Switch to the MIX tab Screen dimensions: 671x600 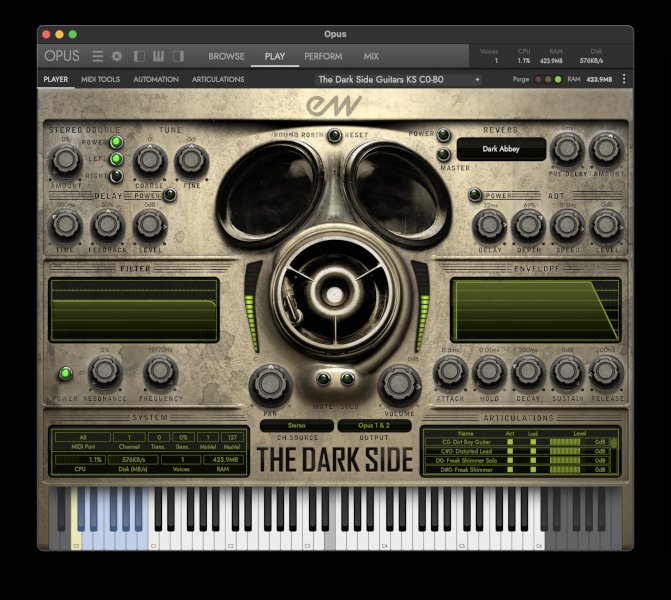click(371, 56)
